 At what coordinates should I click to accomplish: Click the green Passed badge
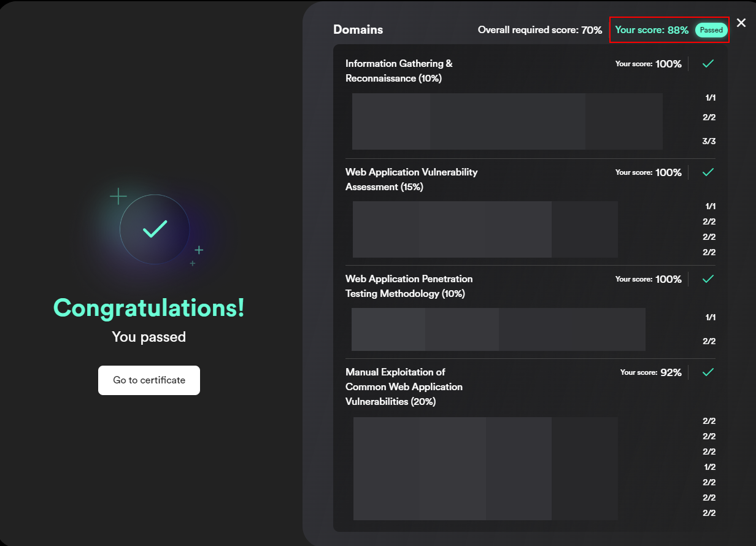click(x=711, y=30)
